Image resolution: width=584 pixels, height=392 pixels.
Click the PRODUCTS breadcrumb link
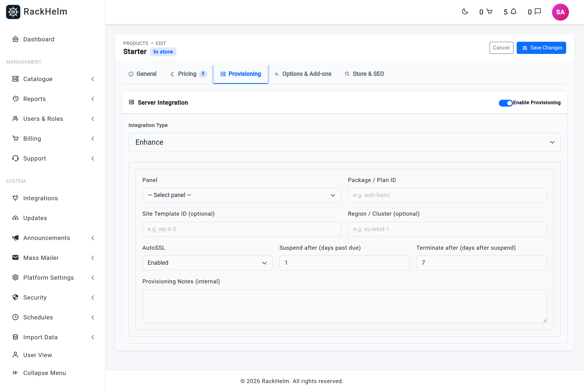point(136,43)
